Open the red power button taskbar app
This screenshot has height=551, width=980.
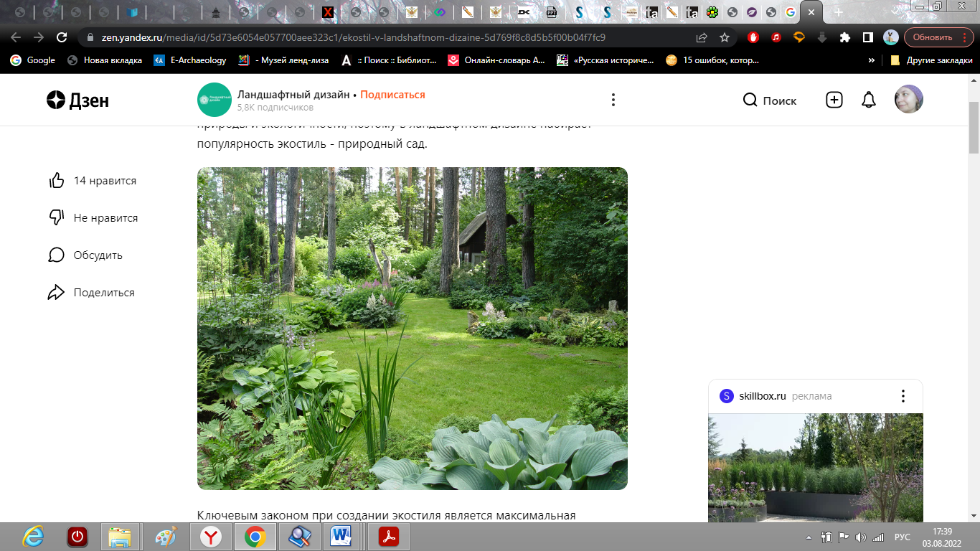(x=77, y=537)
